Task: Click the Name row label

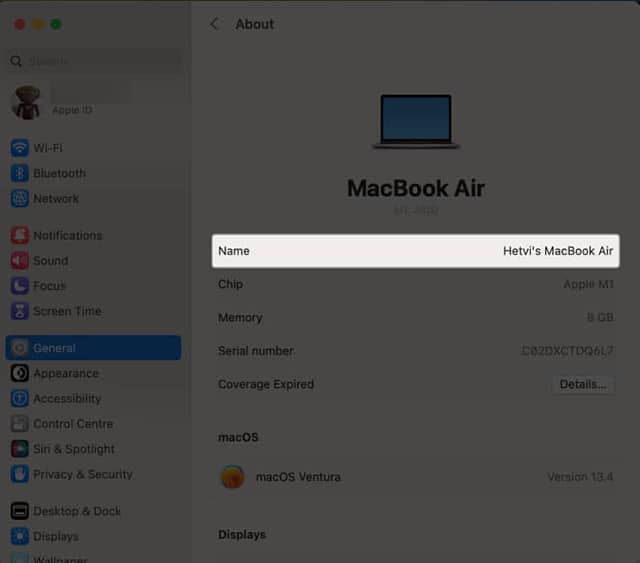Action: click(234, 251)
